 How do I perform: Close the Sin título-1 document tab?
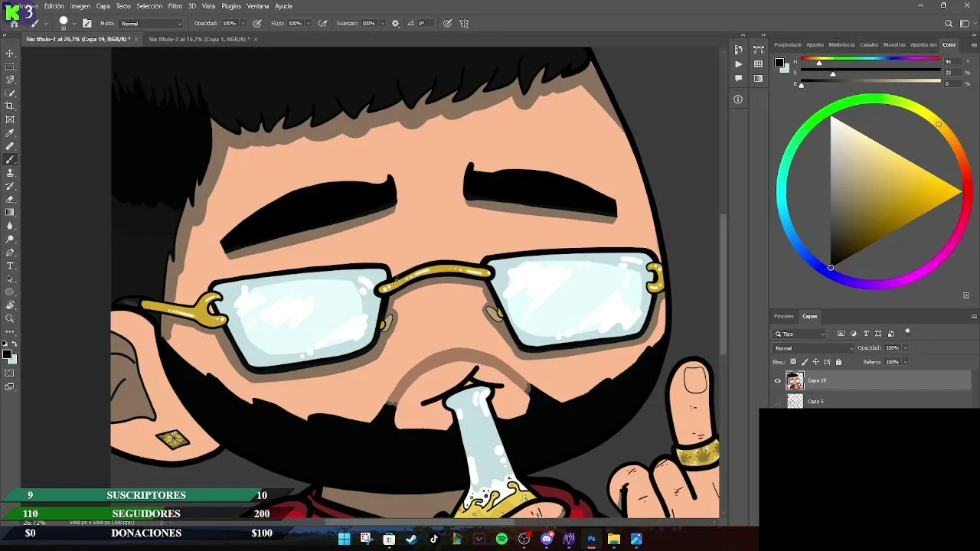tap(136, 39)
